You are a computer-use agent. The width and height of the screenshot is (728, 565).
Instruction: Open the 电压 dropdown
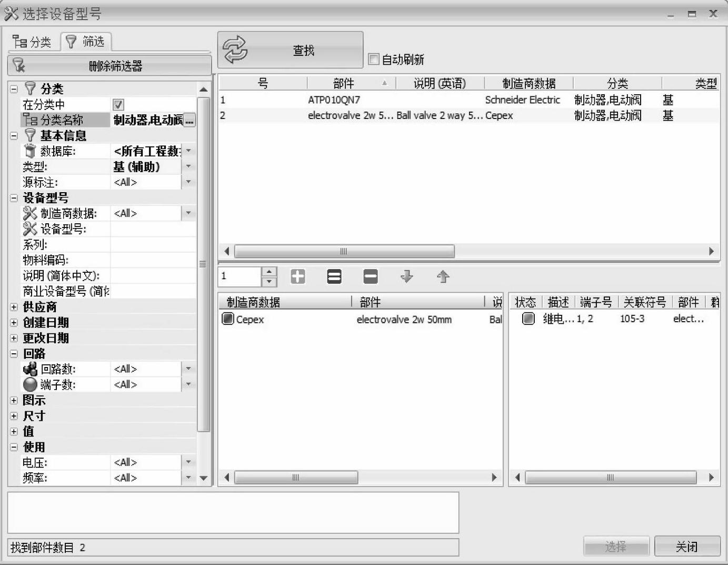[188, 462]
